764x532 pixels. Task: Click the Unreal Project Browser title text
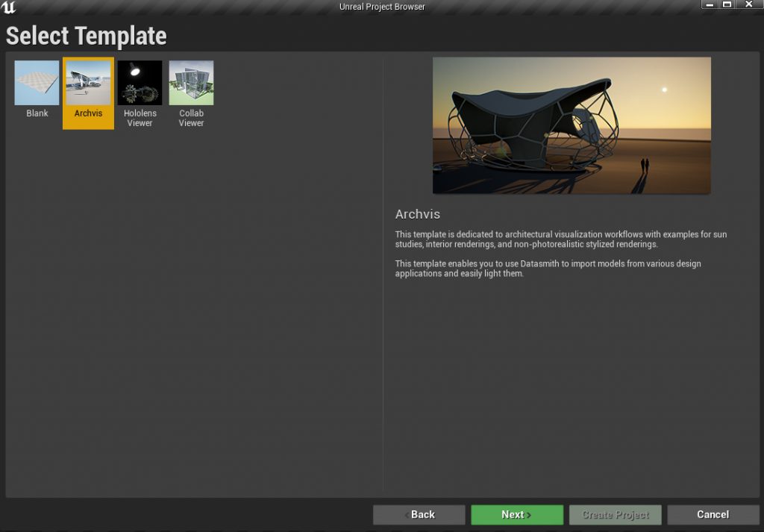(382, 7)
